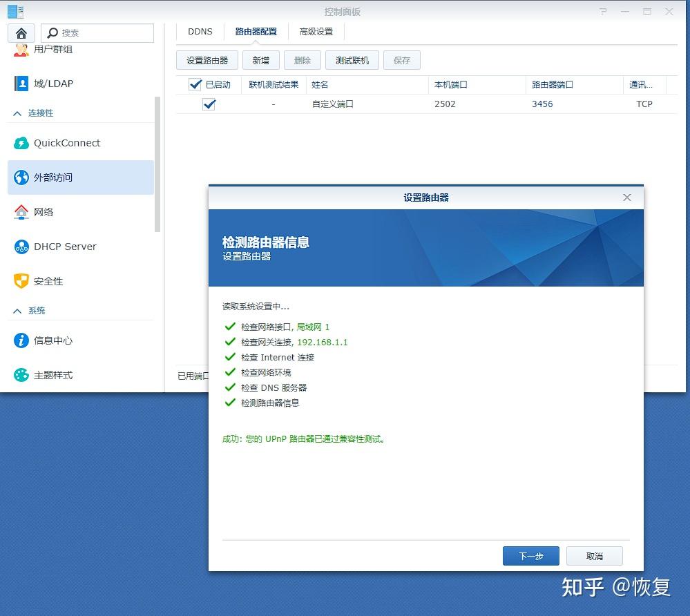
Task: Open QuickConnect settings in sidebar
Action: tap(67, 143)
